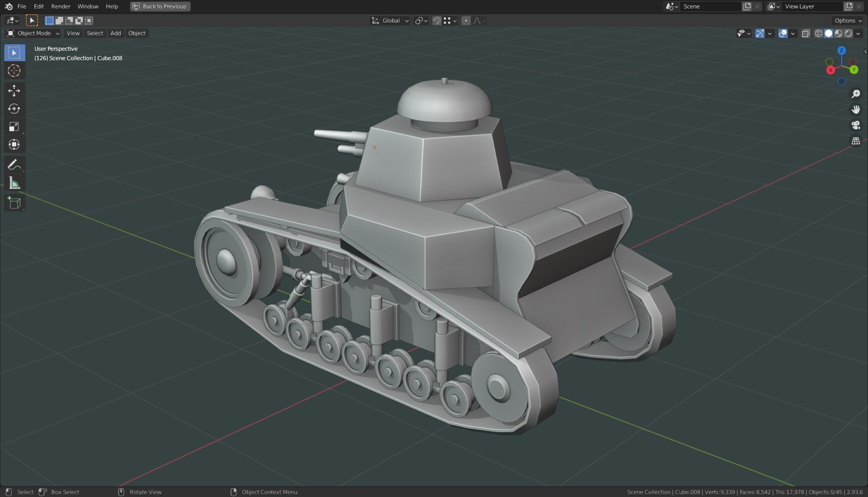
Task: Open the Render menu
Action: point(61,6)
